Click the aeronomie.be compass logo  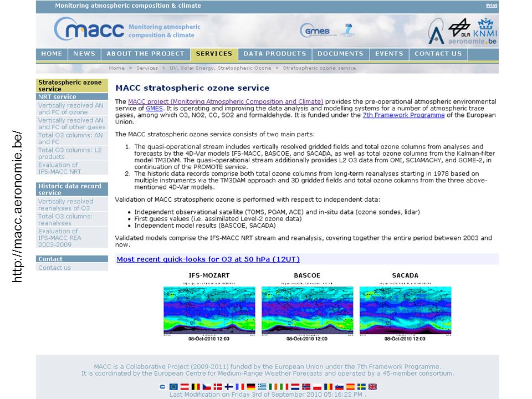tap(436, 31)
